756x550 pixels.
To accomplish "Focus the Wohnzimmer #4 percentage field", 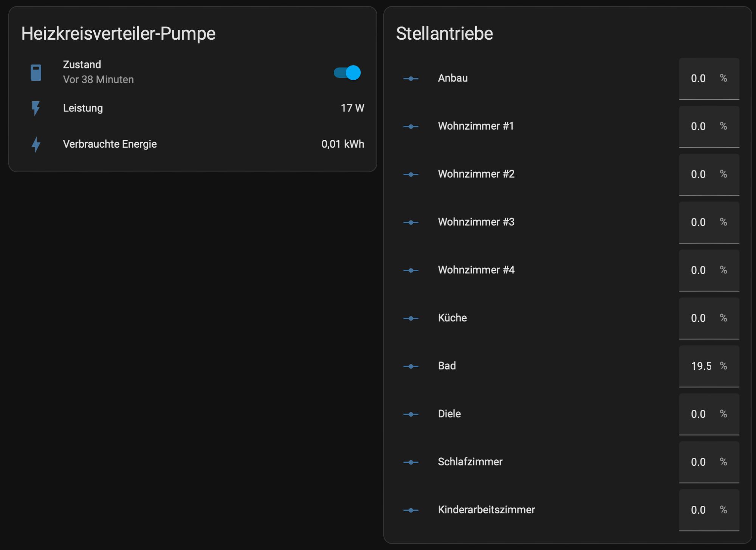I will (709, 270).
